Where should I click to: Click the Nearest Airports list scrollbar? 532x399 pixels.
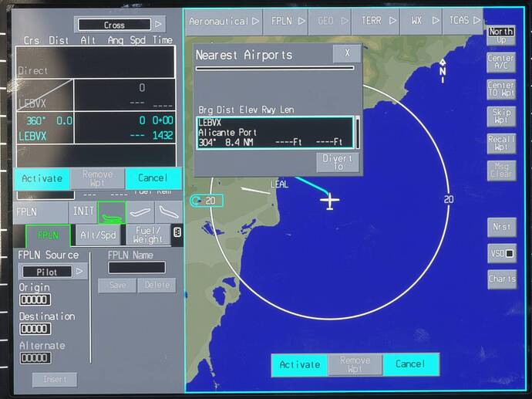point(357,133)
